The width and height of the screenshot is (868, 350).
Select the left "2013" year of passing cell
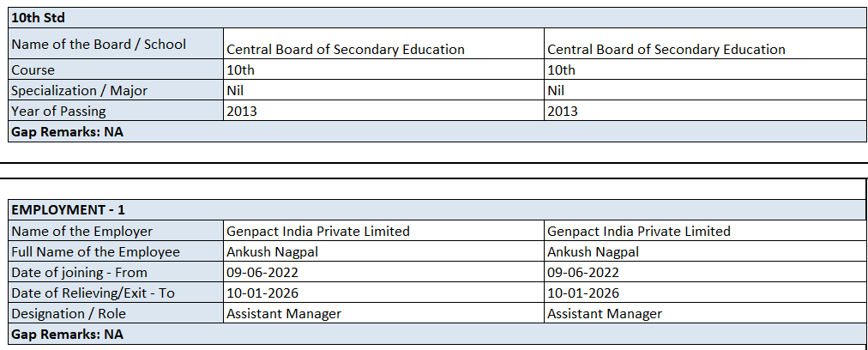point(241,112)
